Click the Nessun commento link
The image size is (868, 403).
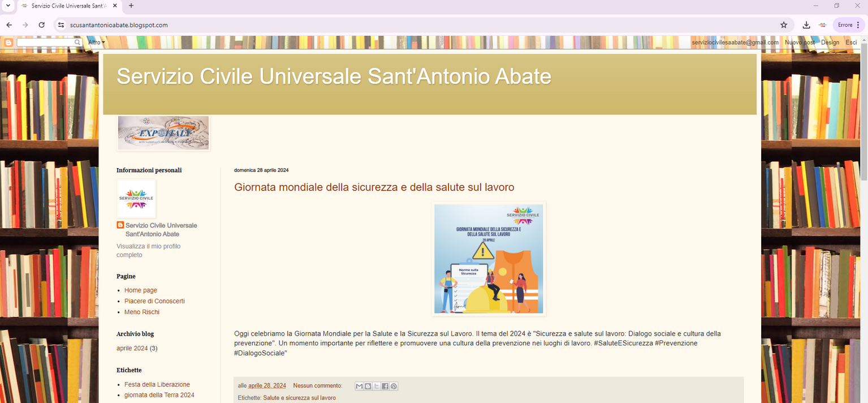coord(317,386)
